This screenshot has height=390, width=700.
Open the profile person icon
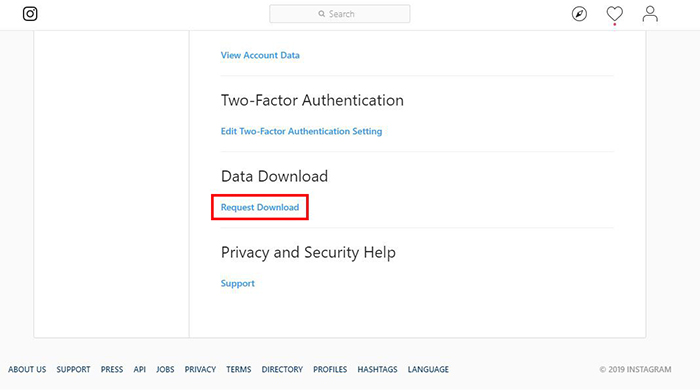[x=650, y=14]
